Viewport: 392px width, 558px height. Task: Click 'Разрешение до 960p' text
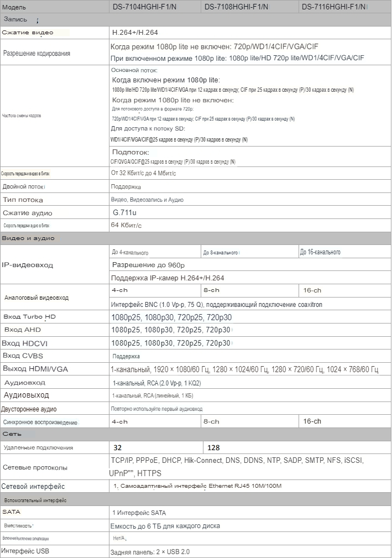[x=148, y=265]
